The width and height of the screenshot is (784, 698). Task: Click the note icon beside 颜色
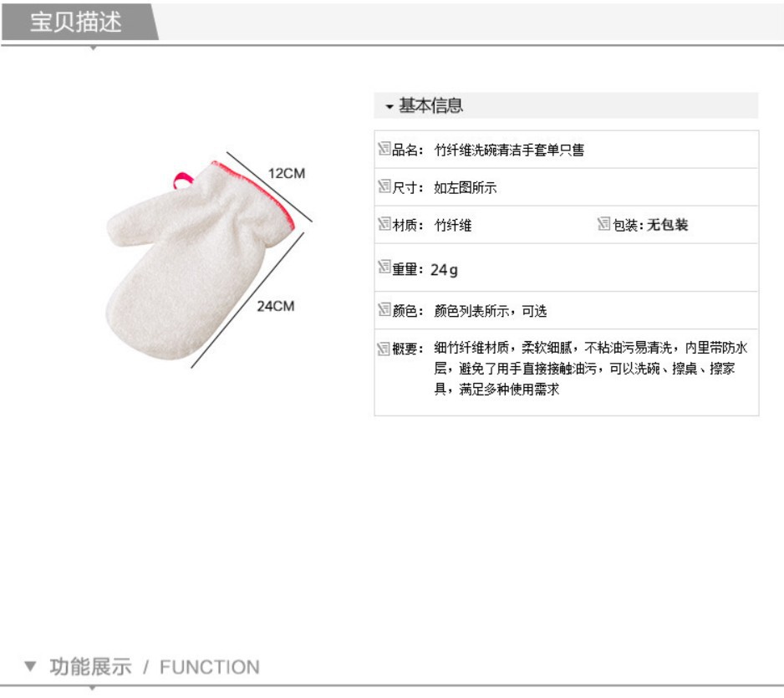pos(384,309)
